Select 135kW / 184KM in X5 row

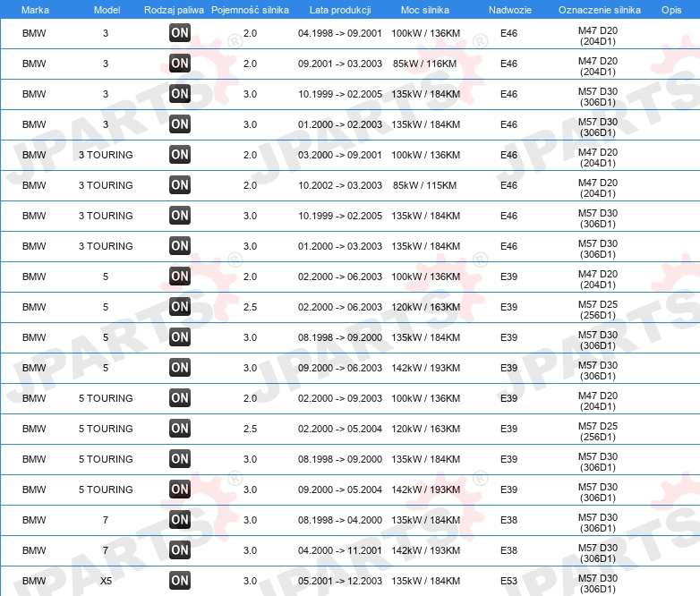(425, 581)
